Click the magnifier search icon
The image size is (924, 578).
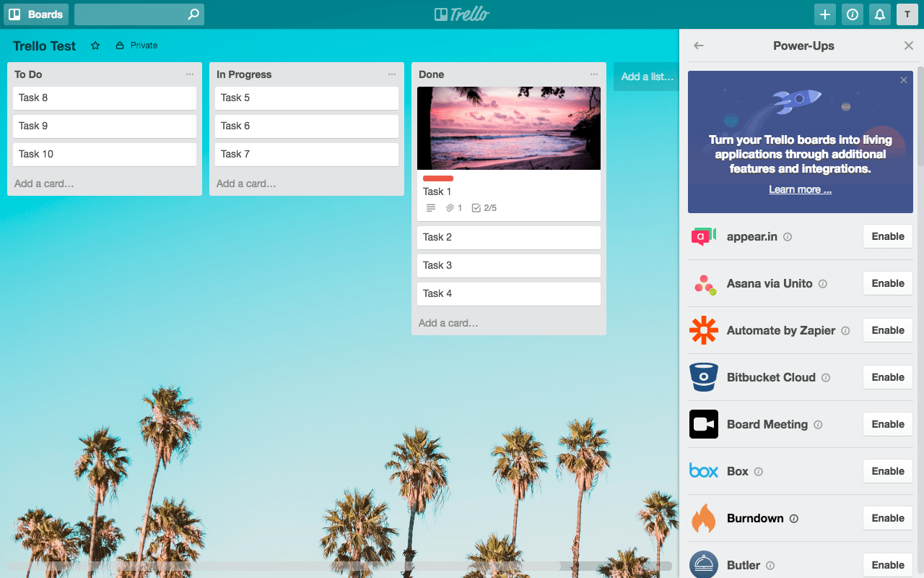click(193, 14)
